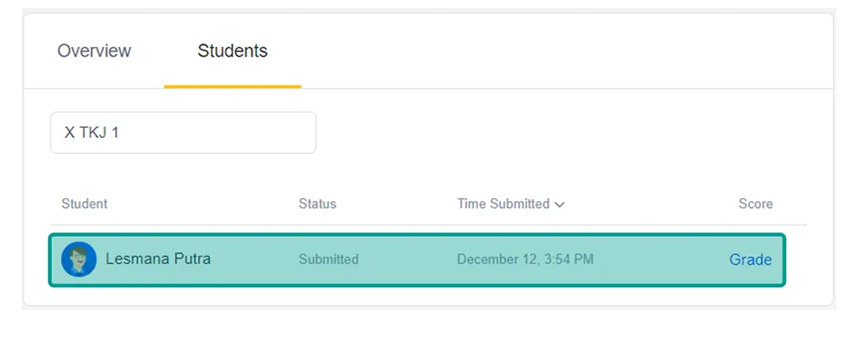The image size is (868, 337).
Task: Select the highlighted Lesmana Putra row
Action: (416, 260)
